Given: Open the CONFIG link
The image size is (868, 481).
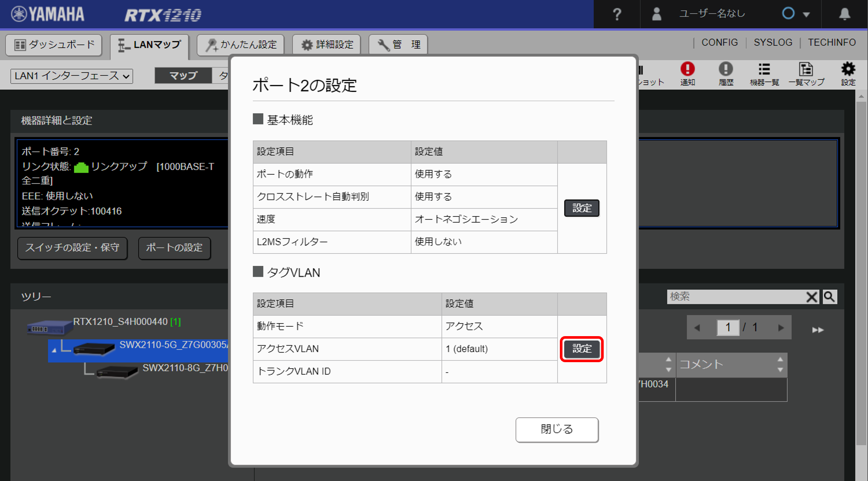Looking at the screenshot, I should pos(719,43).
